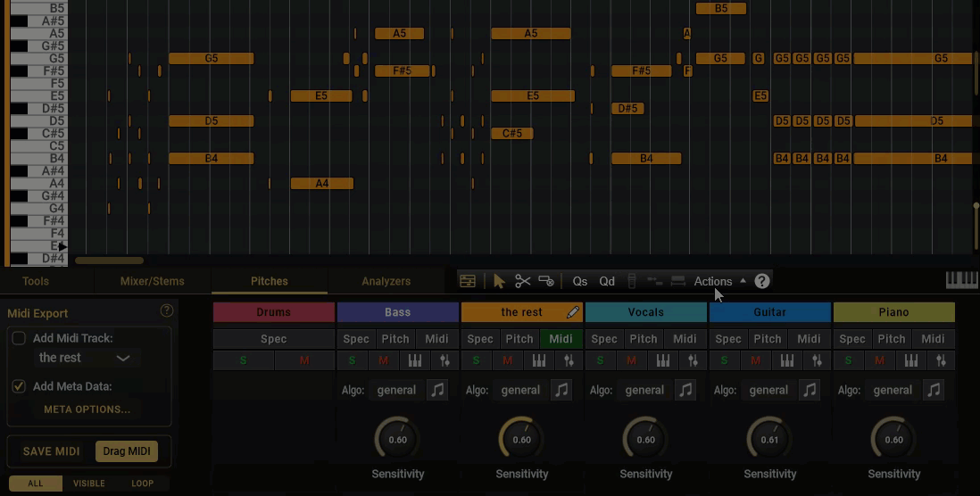The height and width of the screenshot is (496, 980).
Task: Open Vocals Algo general dropdown
Action: (644, 390)
